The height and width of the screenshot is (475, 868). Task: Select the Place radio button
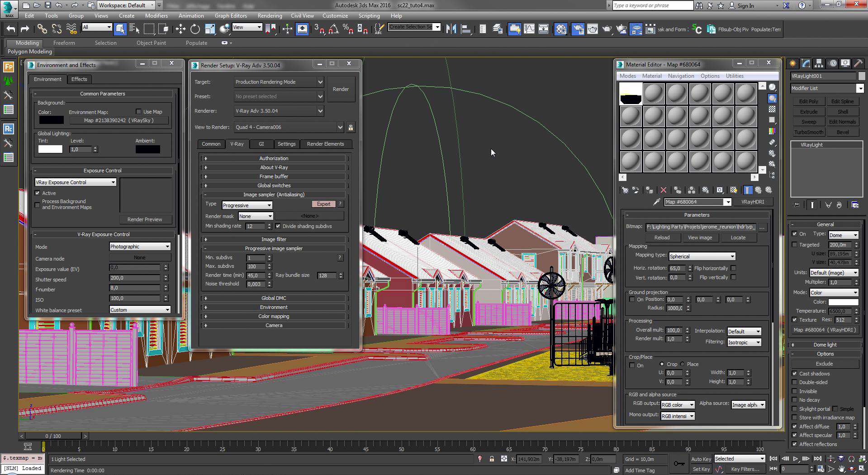tap(682, 364)
